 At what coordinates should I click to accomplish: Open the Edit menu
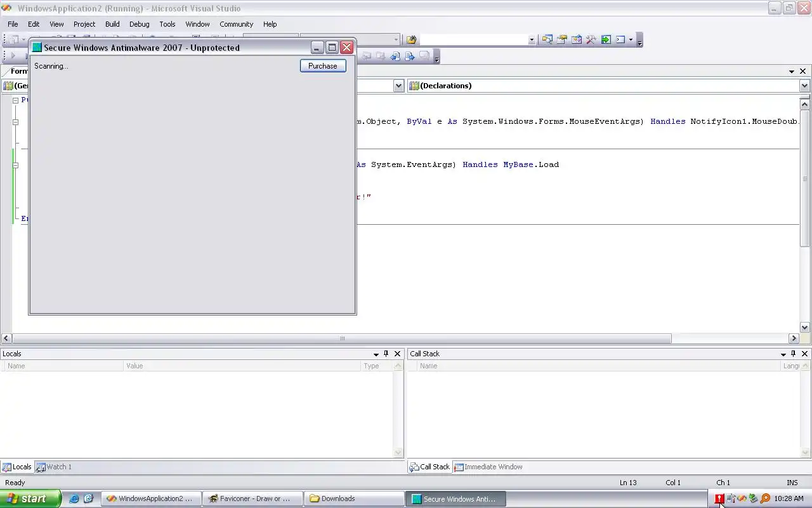(x=34, y=24)
